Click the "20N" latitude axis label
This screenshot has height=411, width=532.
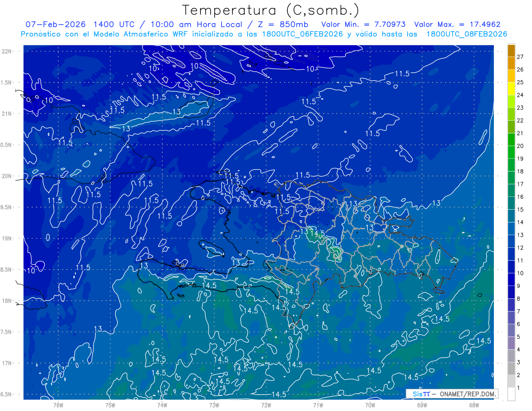(x=7, y=176)
